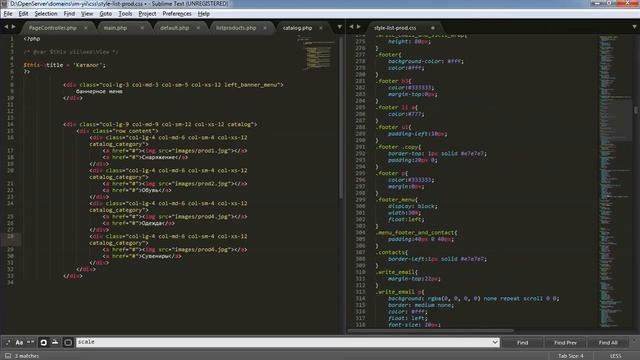Click right pane horizontal scrollbar
The image size is (640, 360).
tap(431, 330)
